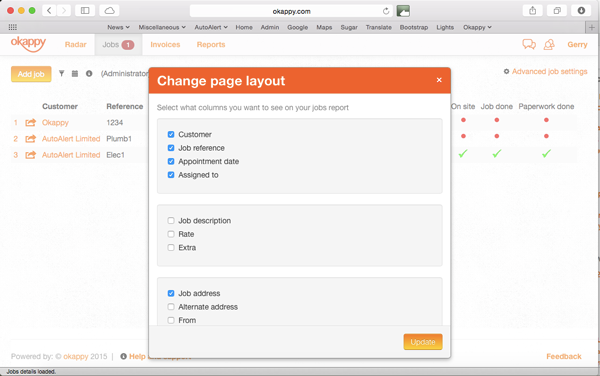Viewport: 600px width, 376px height.
Task: Uncheck the Job address checkbox
Action: pyautogui.click(x=171, y=293)
